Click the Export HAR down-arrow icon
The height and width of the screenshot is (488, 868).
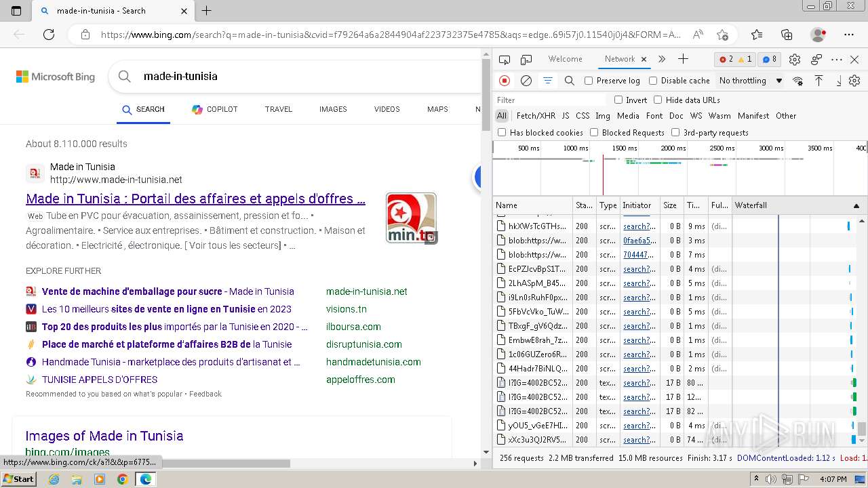pos(839,81)
